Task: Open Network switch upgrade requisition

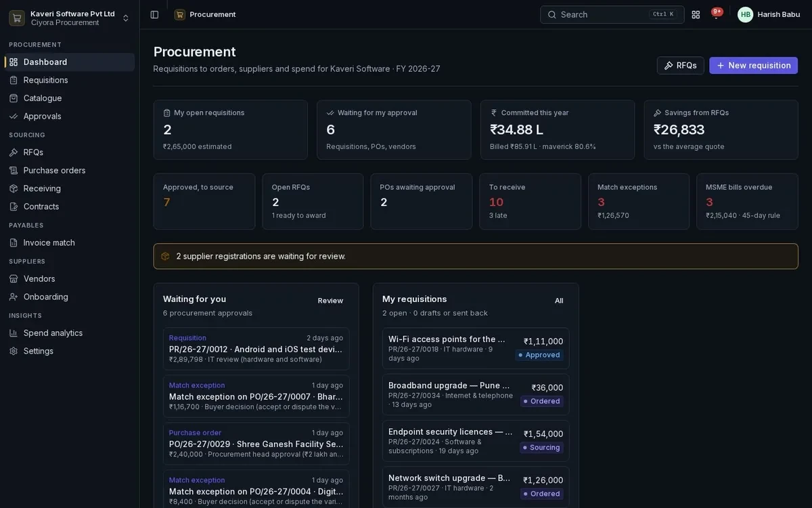Action: (x=476, y=487)
